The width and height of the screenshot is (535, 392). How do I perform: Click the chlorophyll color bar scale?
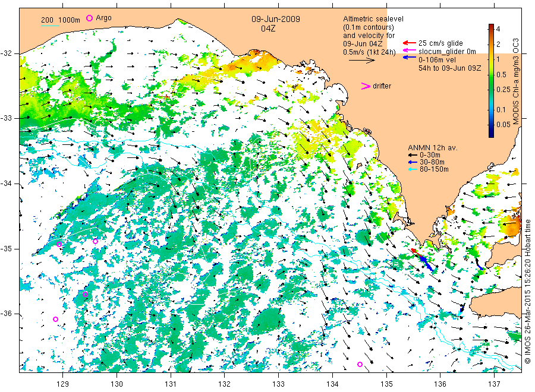pyautogui.click(x=492, y=81)
